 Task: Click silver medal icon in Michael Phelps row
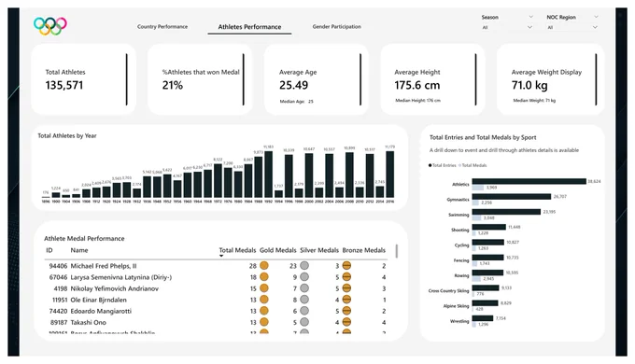304,266
